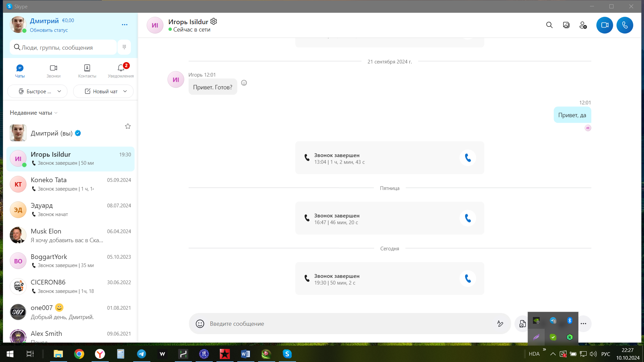Open Yandex Browser from the taskbar
The width and height of the screenshot is (644, 362).
point(100,354)
